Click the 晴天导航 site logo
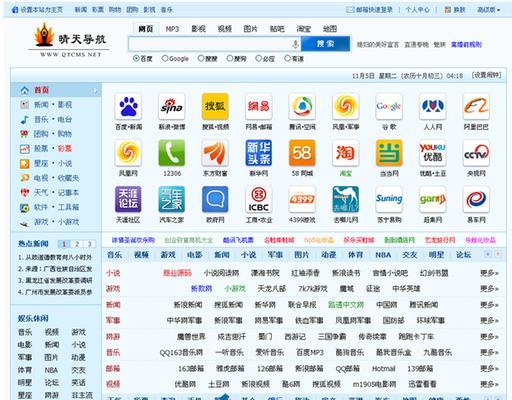512x400 pixels. [x=69, y=41]
